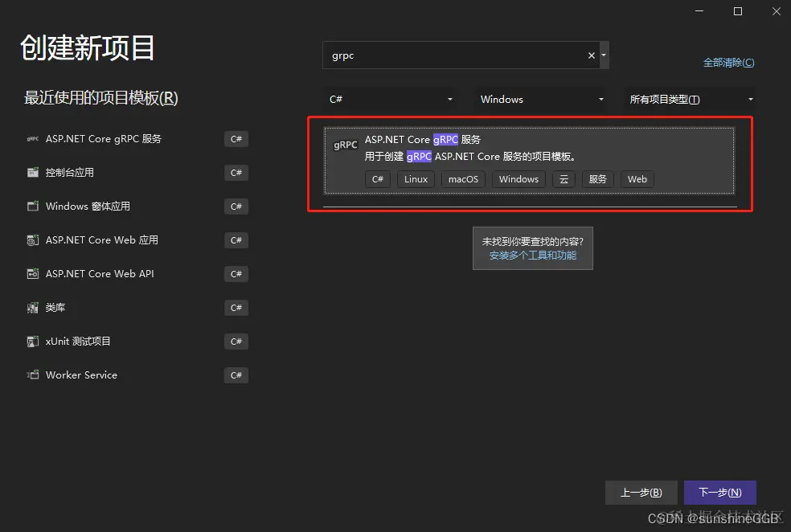The height and width of the screenshot is (532, 791).
Task: Open the Windows platform filter dropdown
Action: (541, 100)
